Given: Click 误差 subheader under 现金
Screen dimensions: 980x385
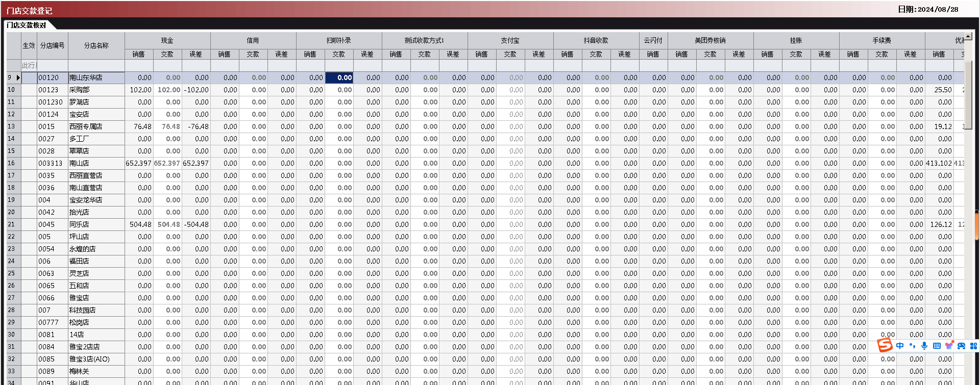Looking at the screenshot, I should pos(196,54).
